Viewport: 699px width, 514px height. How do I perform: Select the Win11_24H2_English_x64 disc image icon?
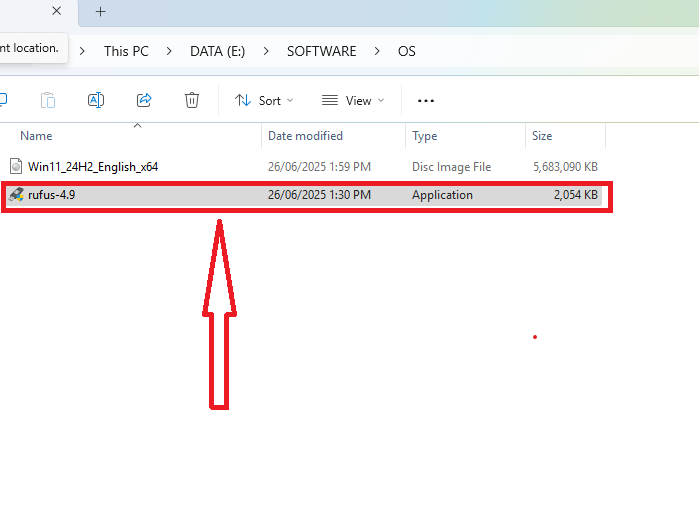tap(16, 166)
